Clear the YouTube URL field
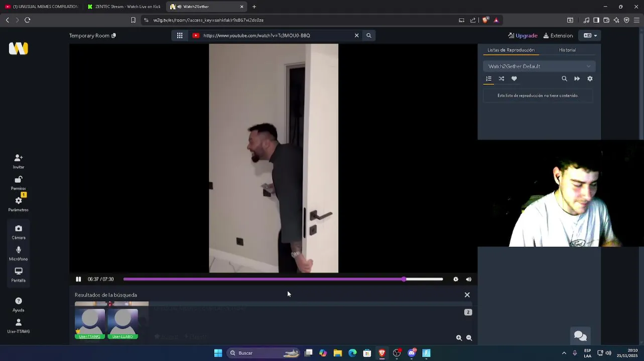This screenshot has width=644, height=361. (357, 36)
